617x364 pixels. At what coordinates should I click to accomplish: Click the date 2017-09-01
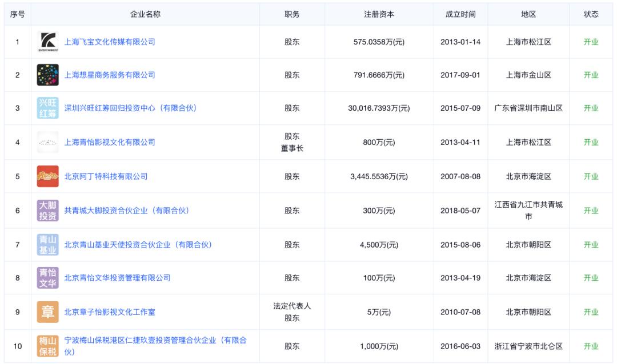click(460, 75)
